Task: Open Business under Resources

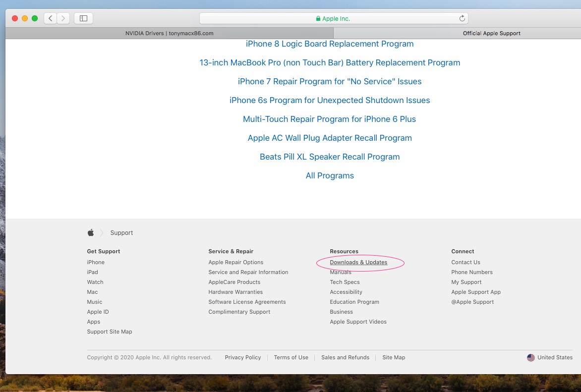Action: point(341,312)
